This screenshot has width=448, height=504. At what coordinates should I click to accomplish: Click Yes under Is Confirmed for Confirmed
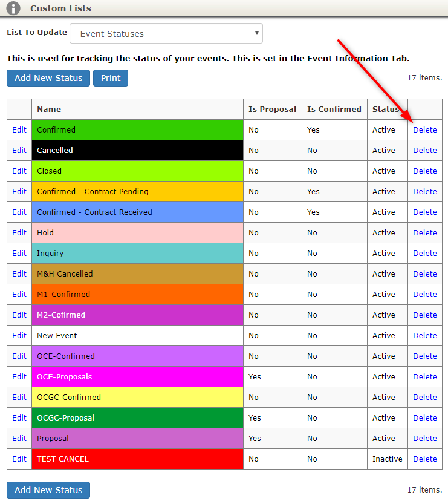click(313, 130)
